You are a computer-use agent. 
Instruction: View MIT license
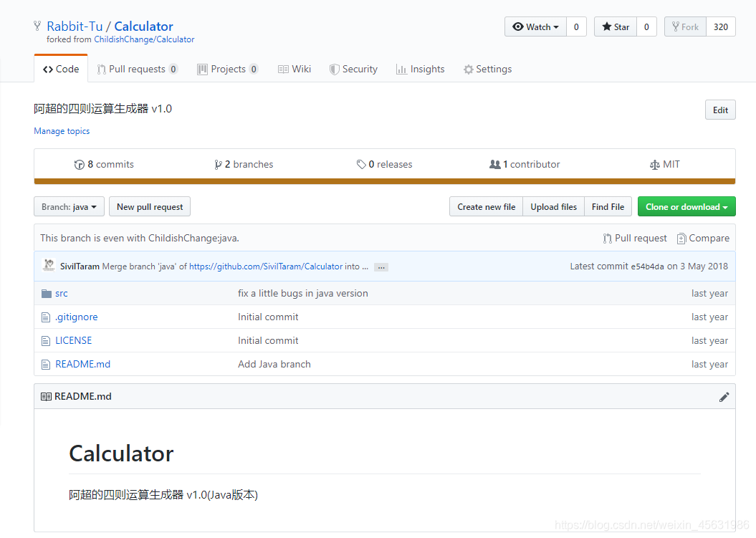pyautogui.click(x=665, y=164)
